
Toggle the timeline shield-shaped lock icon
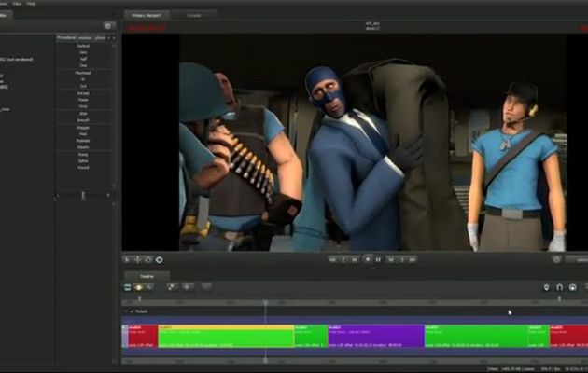[546, 287]
